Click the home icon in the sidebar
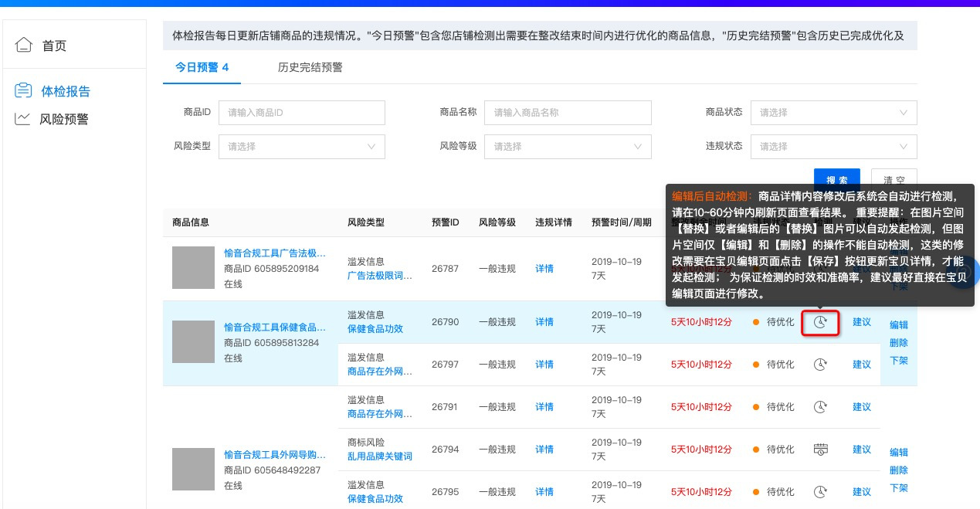The height and width of the screenshot is (509, 980). [x=24, y=45]
